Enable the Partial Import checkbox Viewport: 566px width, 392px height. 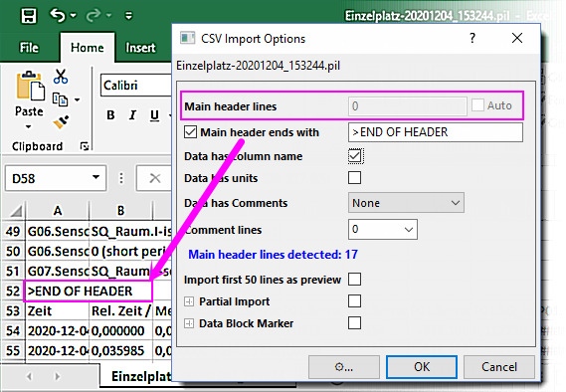[355, 301]
